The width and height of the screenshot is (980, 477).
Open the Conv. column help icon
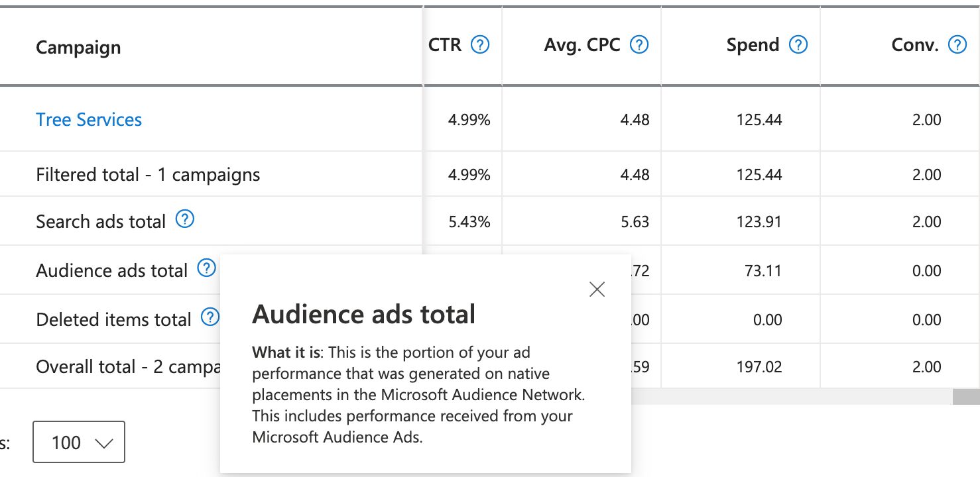coord(956,44)
